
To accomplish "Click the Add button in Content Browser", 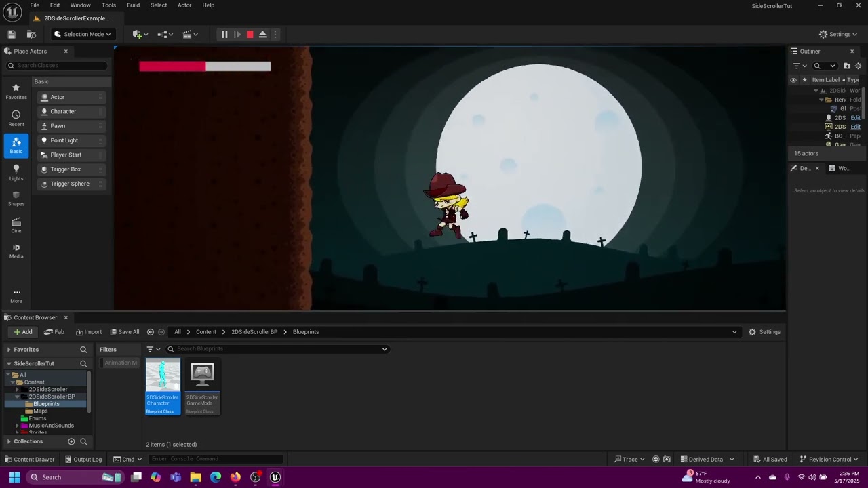I will point(22,332).
